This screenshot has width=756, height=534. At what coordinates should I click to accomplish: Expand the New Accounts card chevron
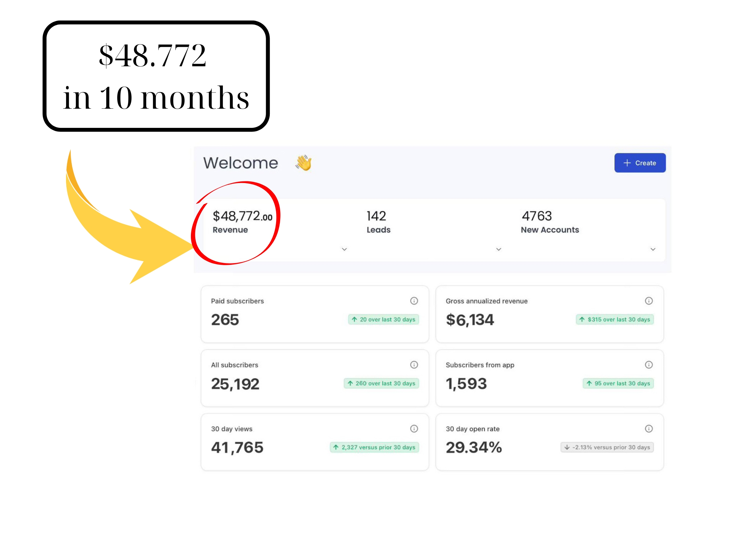point(653,249)
